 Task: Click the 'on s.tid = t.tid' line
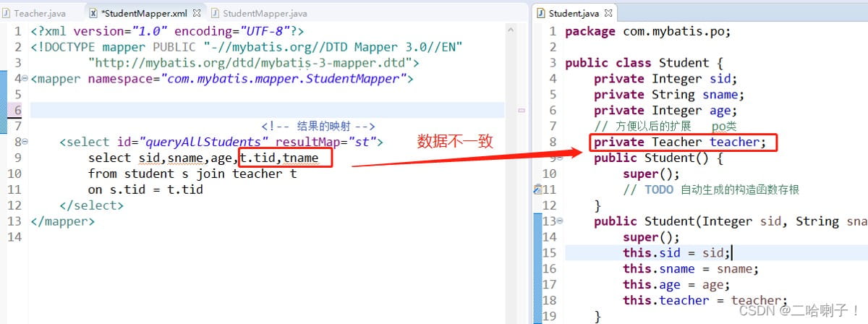[145, 190]
